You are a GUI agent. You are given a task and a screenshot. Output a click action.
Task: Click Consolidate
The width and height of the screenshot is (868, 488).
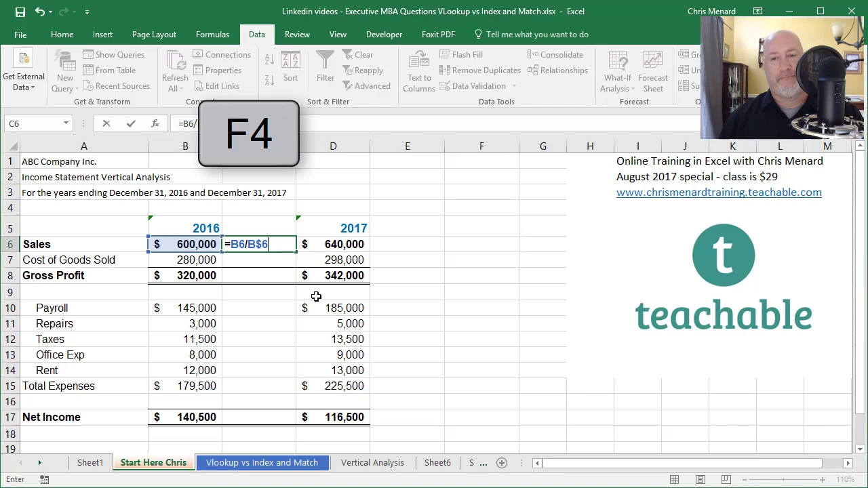coord(555,55)
